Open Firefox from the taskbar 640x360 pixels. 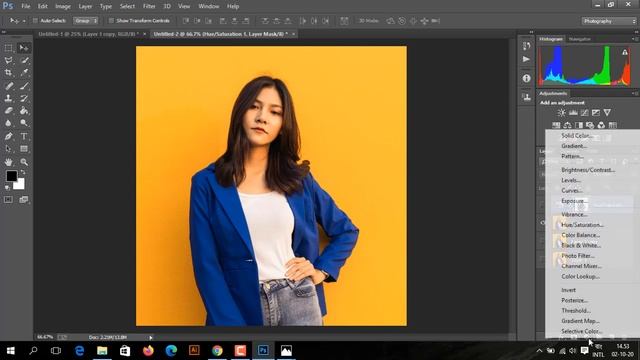(x=148, y=351)
